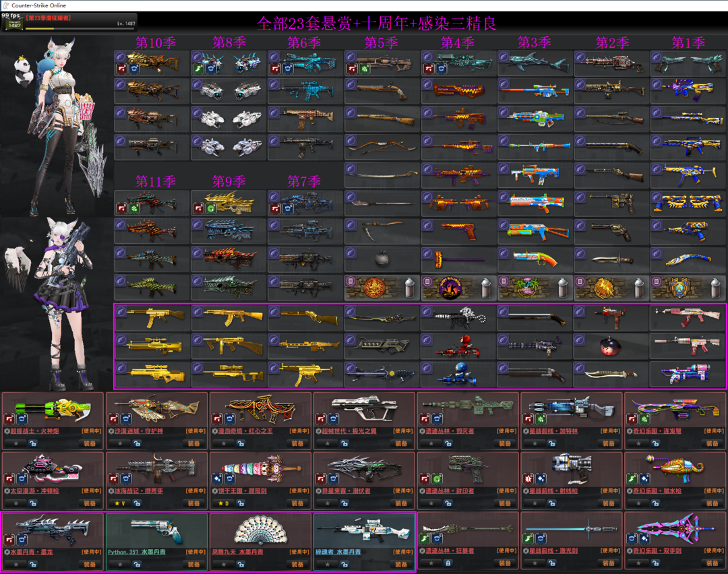Click the purple feather badge on first 第10季 weapon

120,57
